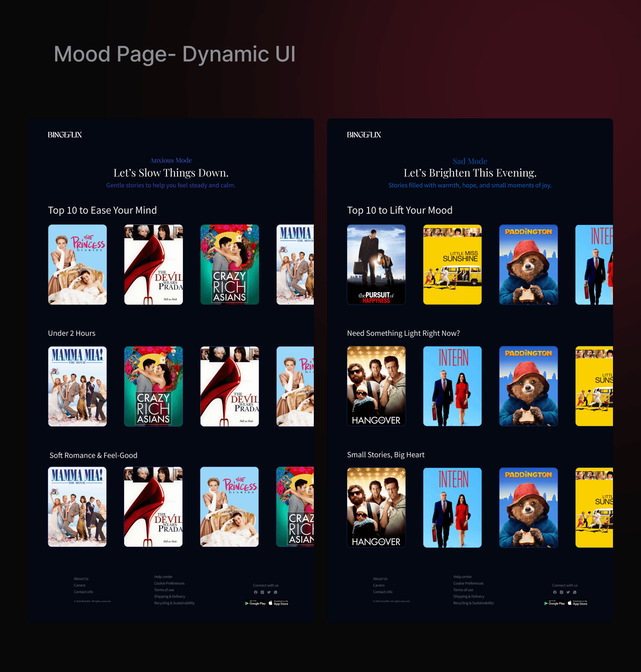Click Google Play badge in Sad Mode footer
This screenshot has width=641, height=672.
[555, 603]
